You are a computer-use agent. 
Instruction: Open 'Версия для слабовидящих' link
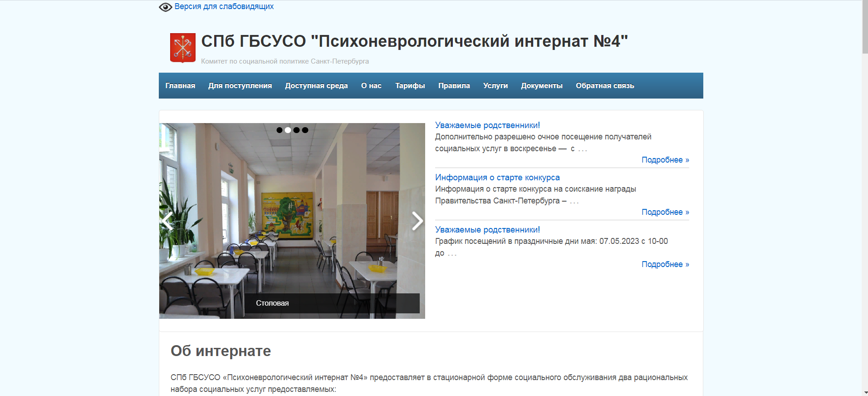tap(224, 6)
